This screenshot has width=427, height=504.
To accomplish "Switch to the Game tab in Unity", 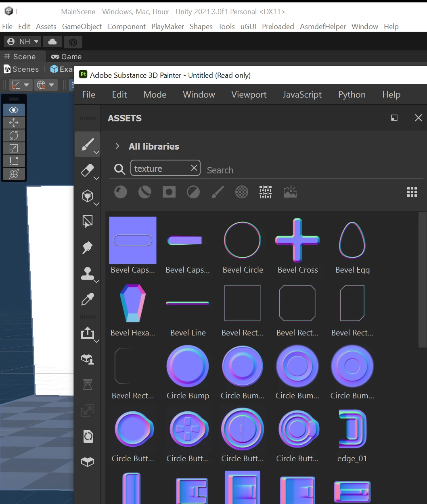I will (67, 57).
